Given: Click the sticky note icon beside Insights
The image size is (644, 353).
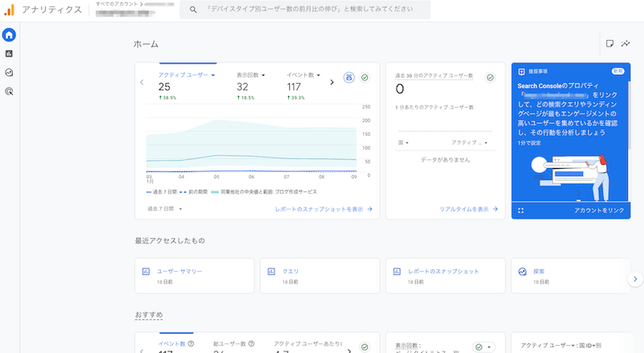Looking at the screenshot, I should (609, 43).
